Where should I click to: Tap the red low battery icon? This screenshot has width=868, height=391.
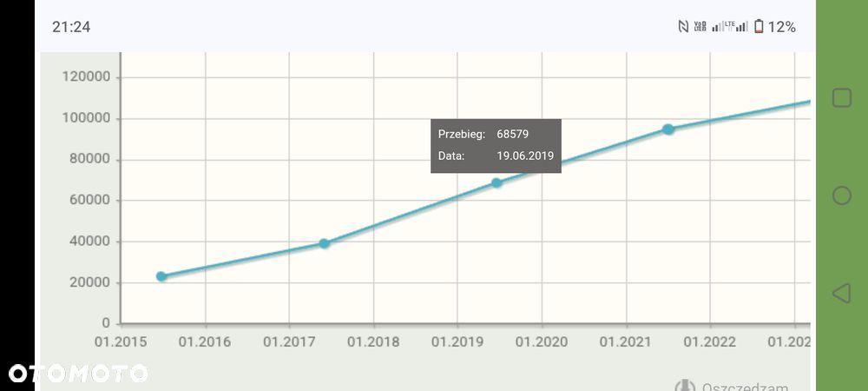click(759, 27)
